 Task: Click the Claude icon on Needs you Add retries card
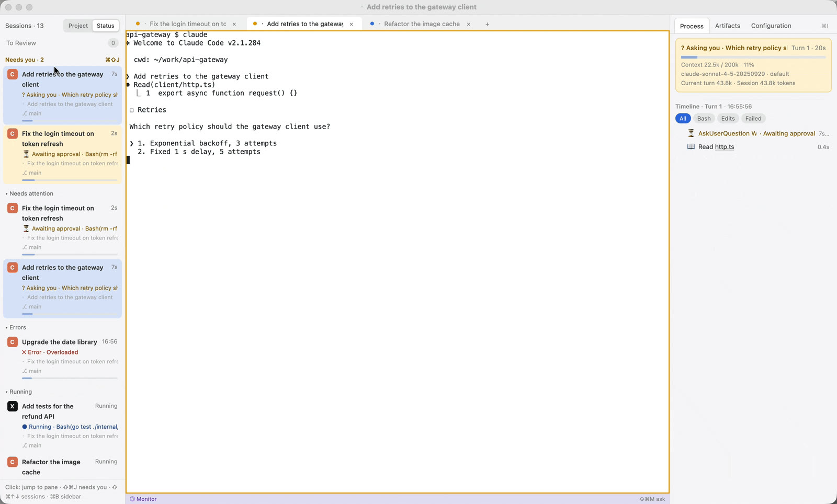point(13,74)
